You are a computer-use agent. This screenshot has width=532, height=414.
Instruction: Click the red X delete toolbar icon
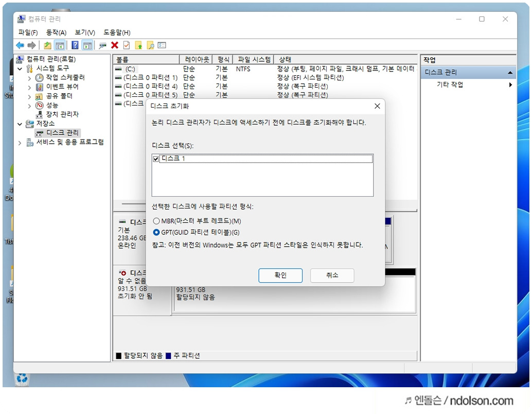point(115,45)
